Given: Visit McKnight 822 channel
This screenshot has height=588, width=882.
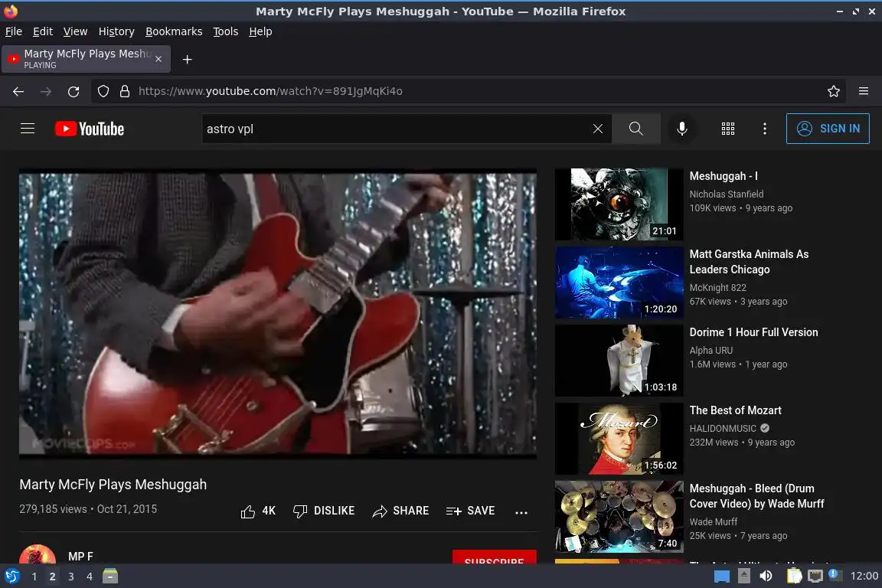Looking at the screenshot, I should point(717,288).
